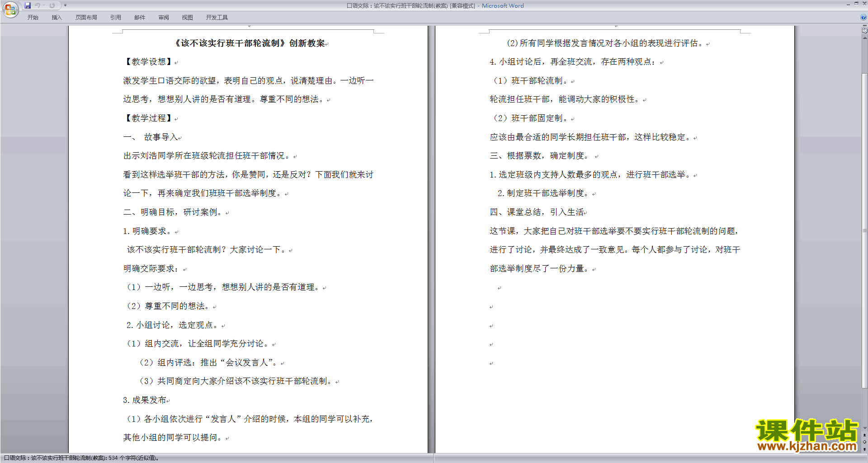Open the 开始 ribbon tab
This screenshot has width=868, height=463.
(33, 18)
